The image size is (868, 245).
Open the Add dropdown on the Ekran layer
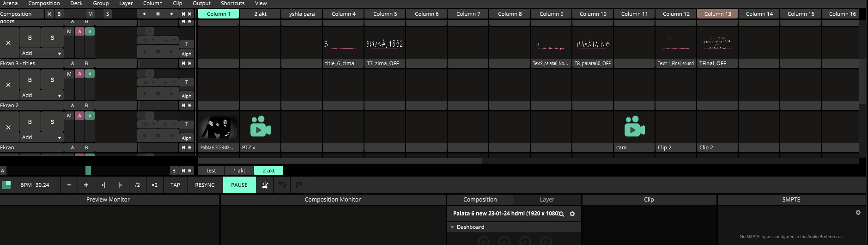[x=42, y=137]
